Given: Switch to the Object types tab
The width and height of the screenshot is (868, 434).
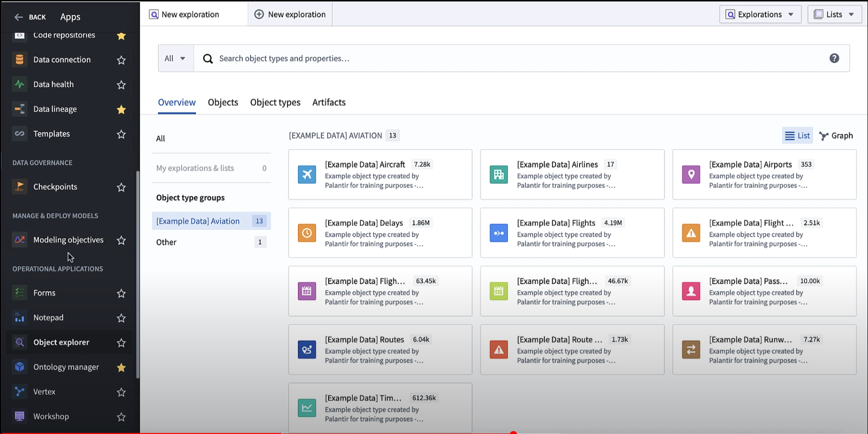Looking at the screenshot, I should 275,102.
